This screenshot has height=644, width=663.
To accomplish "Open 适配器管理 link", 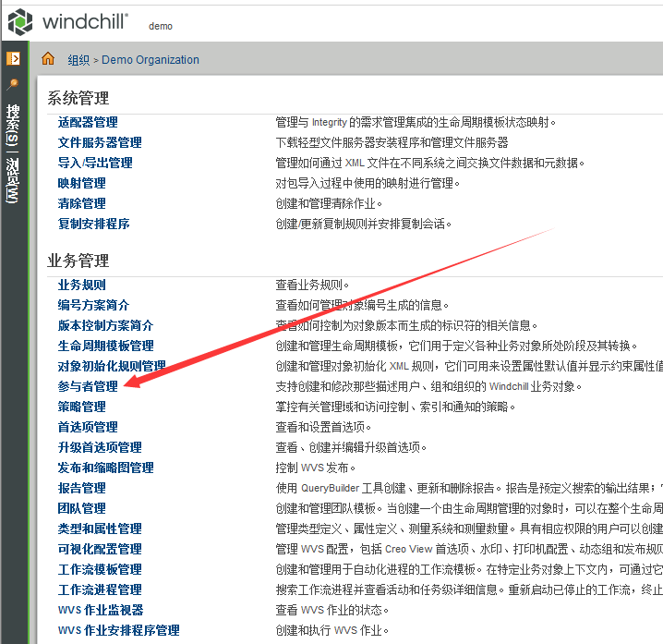I will [x=88, y=122].
